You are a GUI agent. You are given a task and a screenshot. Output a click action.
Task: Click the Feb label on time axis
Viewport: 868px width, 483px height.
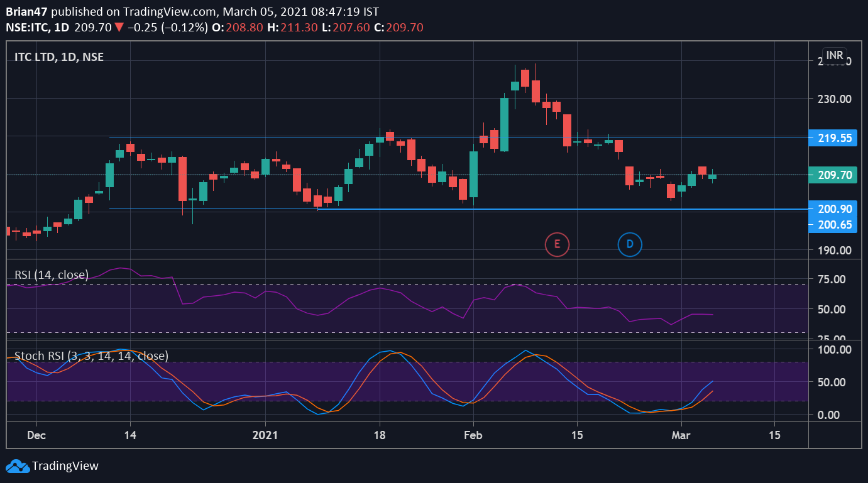[472, 435]
